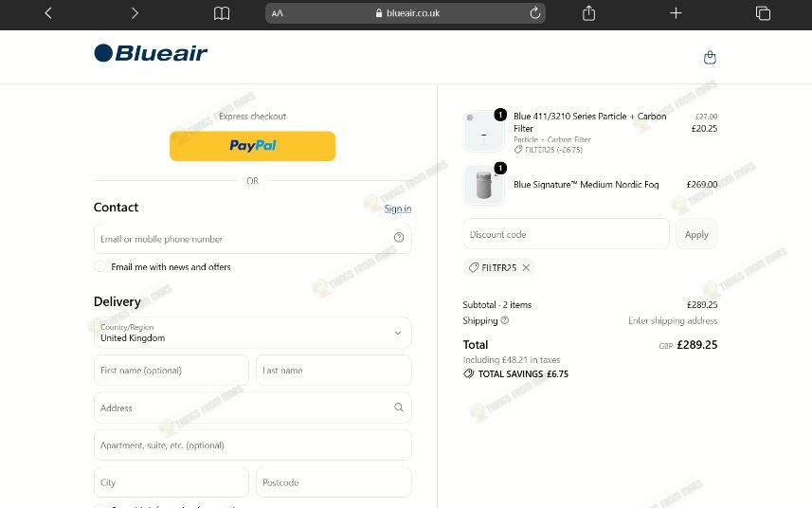The height and width of the screenshot is (508, 812).
Task: Click the £20.25 discounted filter price
Action: 704,129
